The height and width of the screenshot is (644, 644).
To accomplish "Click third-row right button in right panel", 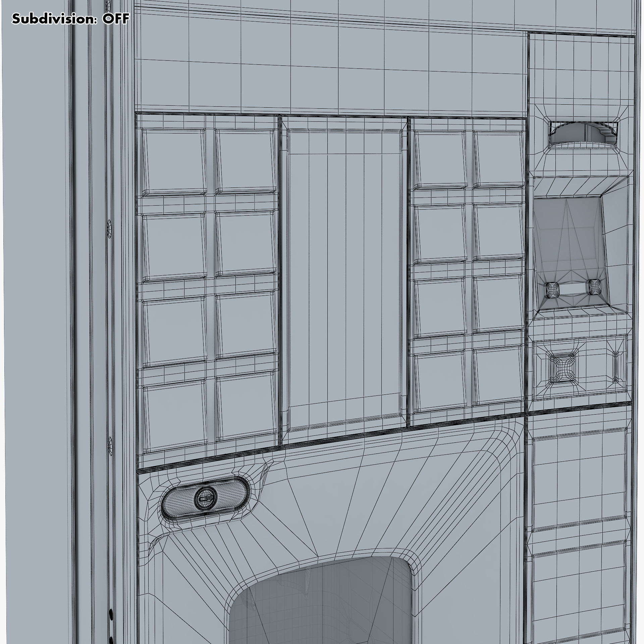I will click(498, 304).
